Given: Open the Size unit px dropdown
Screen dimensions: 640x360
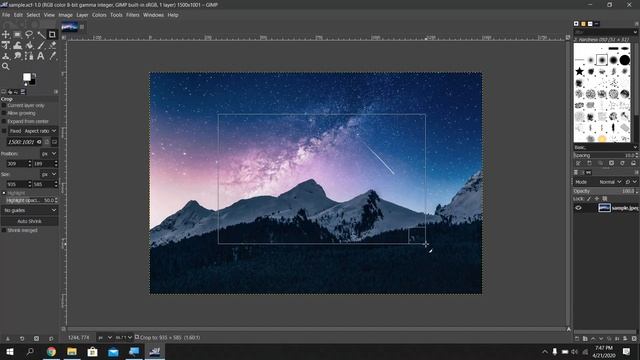Looking at the screenshot, I should 49,174.
